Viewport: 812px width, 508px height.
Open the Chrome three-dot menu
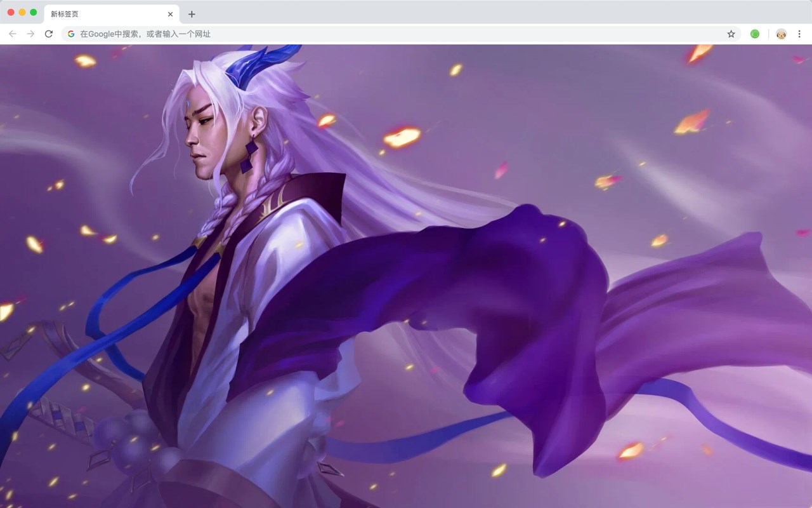tap(799, 34)
